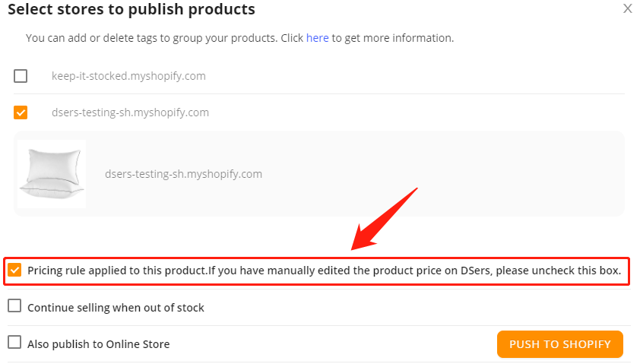The image size is (640, 364).
Task: Click the 'Select stores to publish products' title
Action: [x=131, y=9]
